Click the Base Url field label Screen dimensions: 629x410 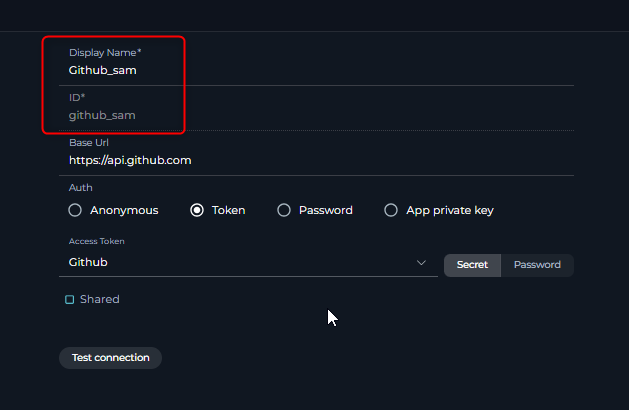point(88,143)
